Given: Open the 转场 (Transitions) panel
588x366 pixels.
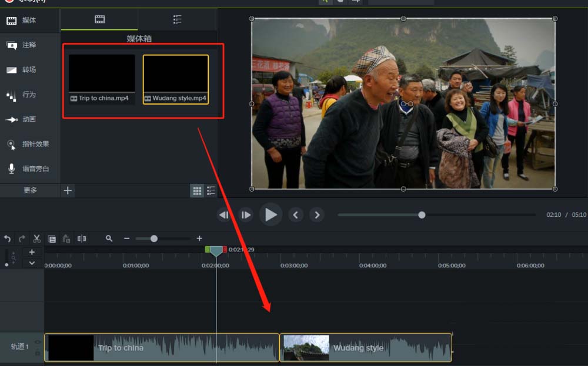Looking at the screenshot, I should [29, 70].
